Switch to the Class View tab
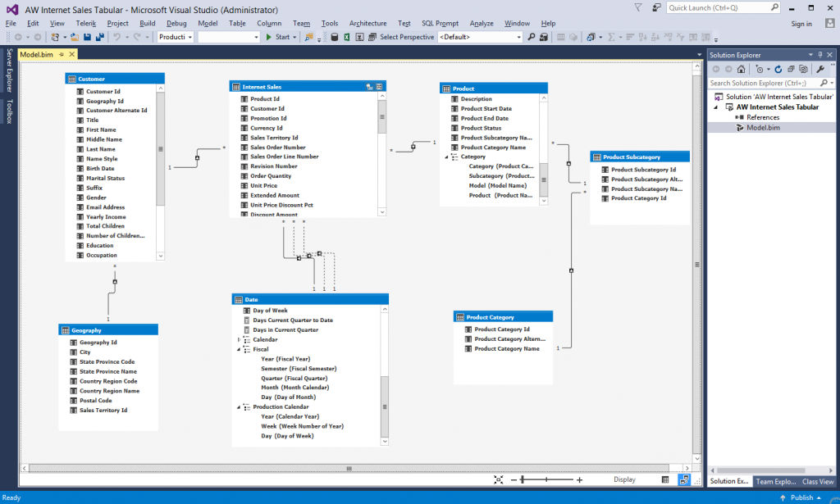 click(x=818, y=482)
